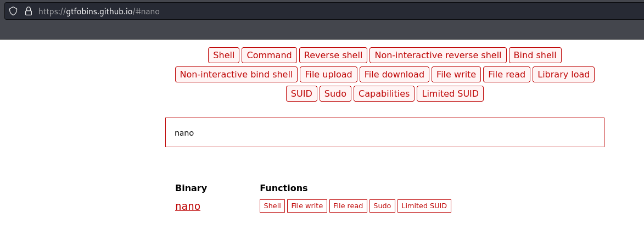Select the top Limited SUID filter
The image size is (644, 234).
coord(450,93)
